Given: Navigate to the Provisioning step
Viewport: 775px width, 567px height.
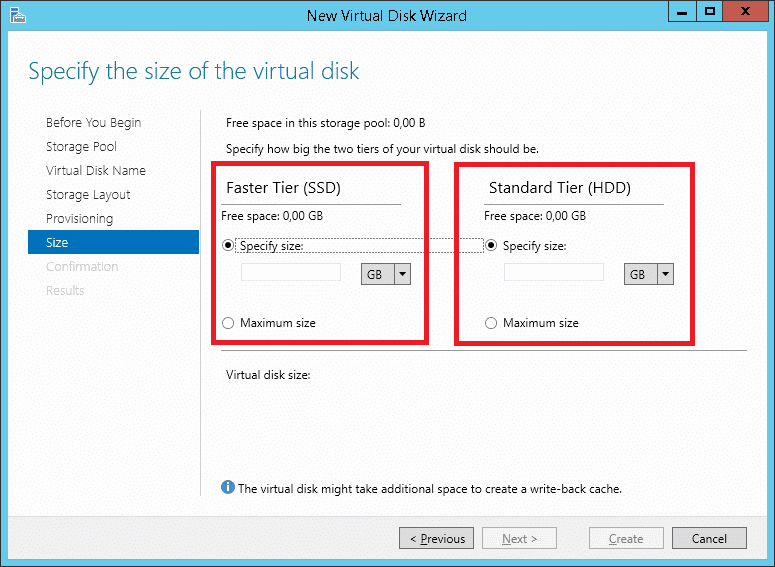Looking at the screenshot, I should click(79, 219).
